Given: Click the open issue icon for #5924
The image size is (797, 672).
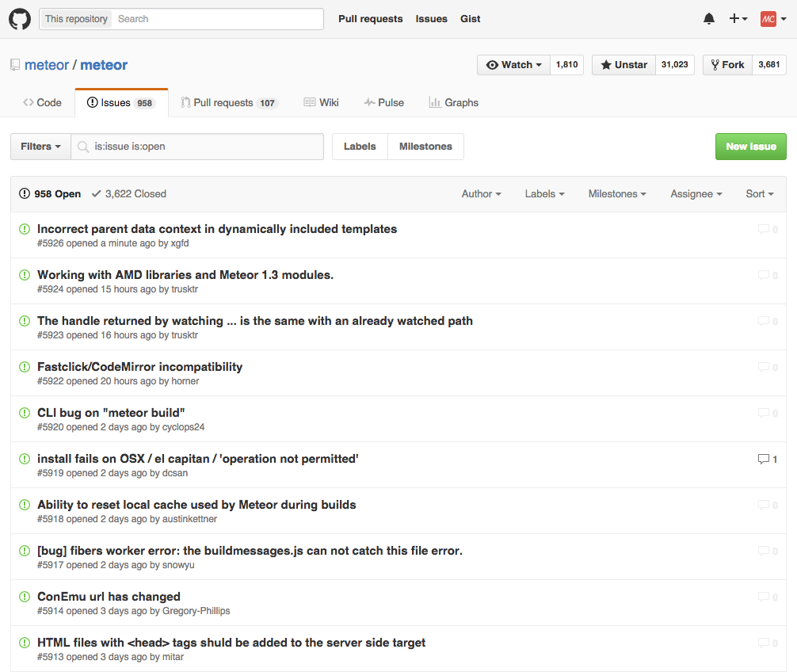Looking at the screenshot, I should click(25, 275).
